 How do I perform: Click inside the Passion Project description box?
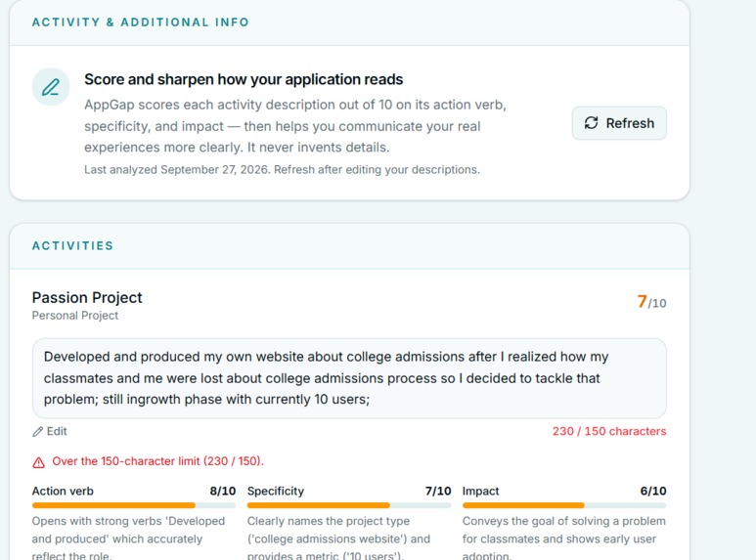[349, 378]
